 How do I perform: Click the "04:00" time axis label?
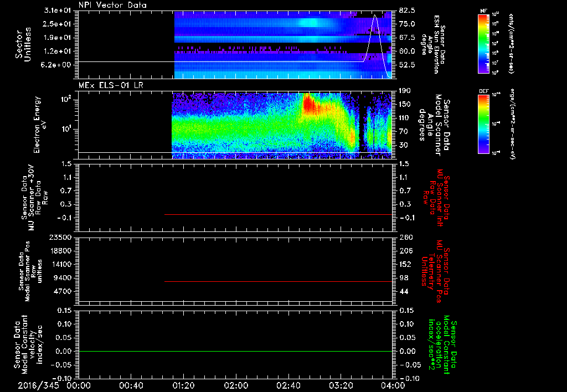click(x=393, y=385)
